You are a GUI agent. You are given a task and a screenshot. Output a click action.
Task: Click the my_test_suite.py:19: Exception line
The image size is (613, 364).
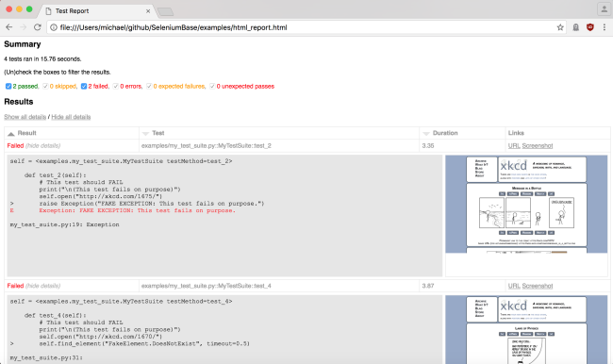[x=64, y=224]
